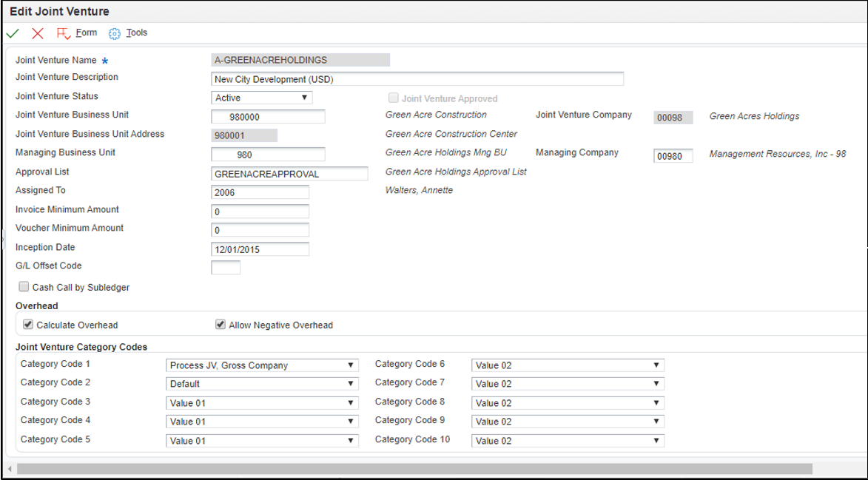Screen dimensions: 868x480
Task: Click the green checkmark OK icon
Action: click(12, 34)
